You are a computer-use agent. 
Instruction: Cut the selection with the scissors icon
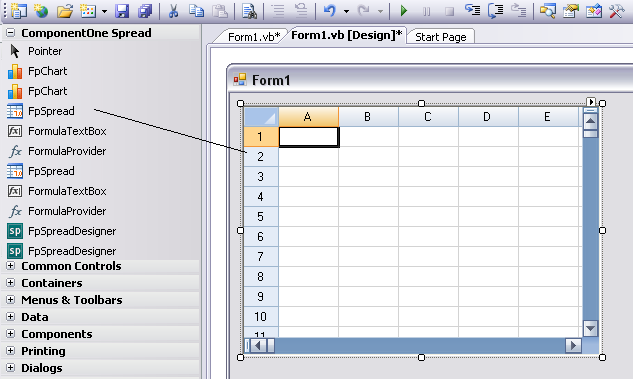click(x=173, y=11)
